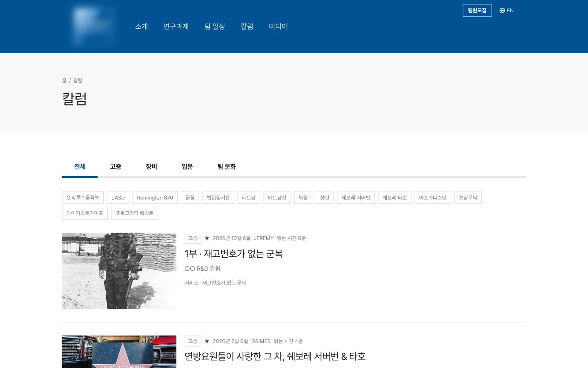
Task: Switch to the 팀 문화 tab
Action: pos(227,167)
